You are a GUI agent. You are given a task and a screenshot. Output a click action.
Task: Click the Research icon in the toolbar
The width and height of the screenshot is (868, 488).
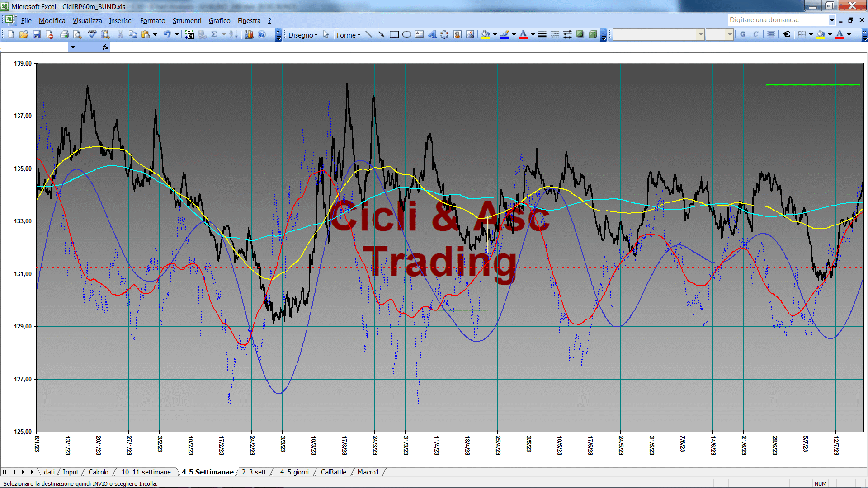click(105, 34)
